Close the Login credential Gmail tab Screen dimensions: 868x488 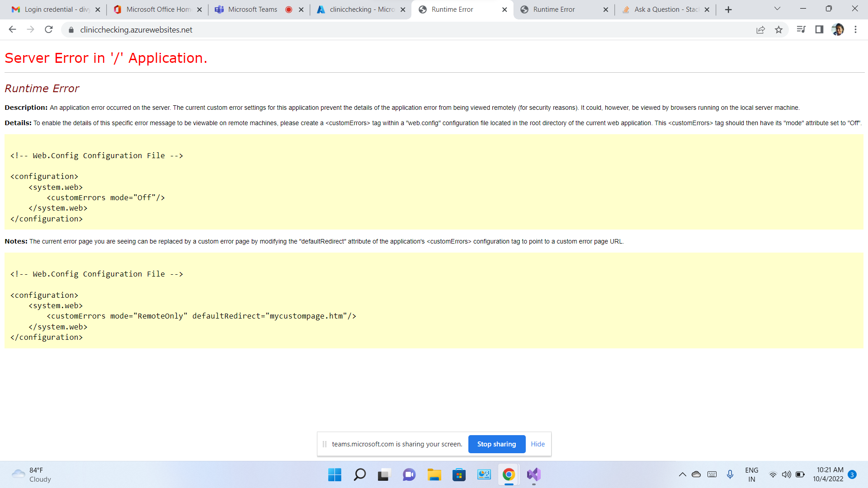tap(98, 9)
